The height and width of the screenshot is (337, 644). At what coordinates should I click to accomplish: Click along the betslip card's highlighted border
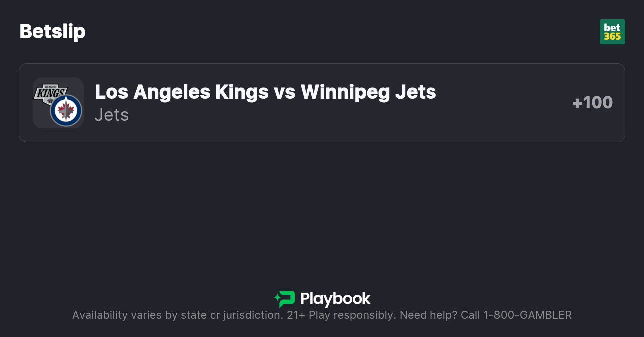tap(322, 64)
